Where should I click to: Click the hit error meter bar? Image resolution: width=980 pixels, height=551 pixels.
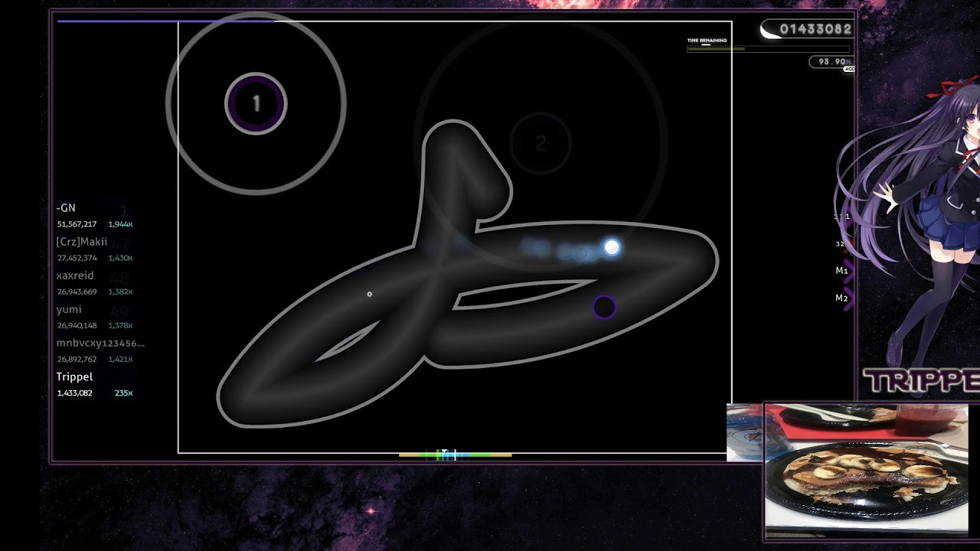[455, 455]
